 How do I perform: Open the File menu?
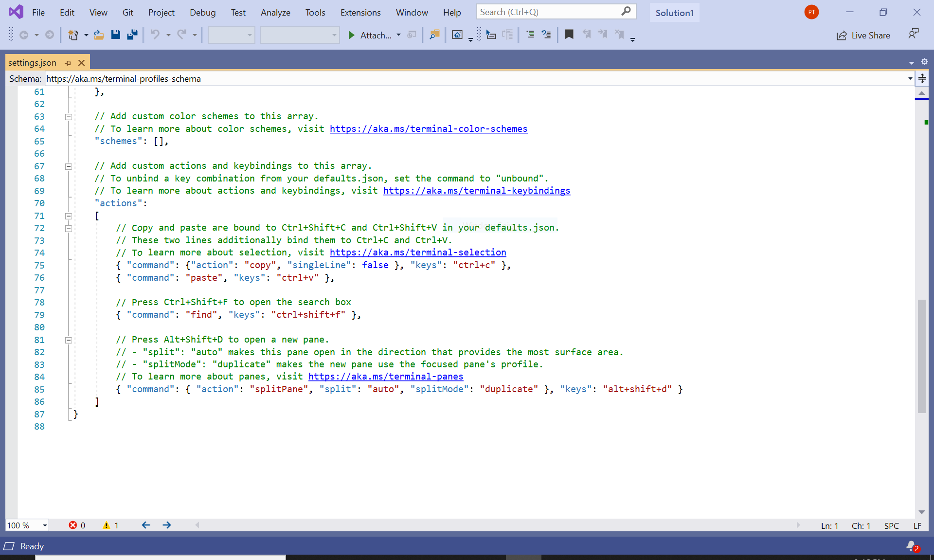[x=38, y=13]
